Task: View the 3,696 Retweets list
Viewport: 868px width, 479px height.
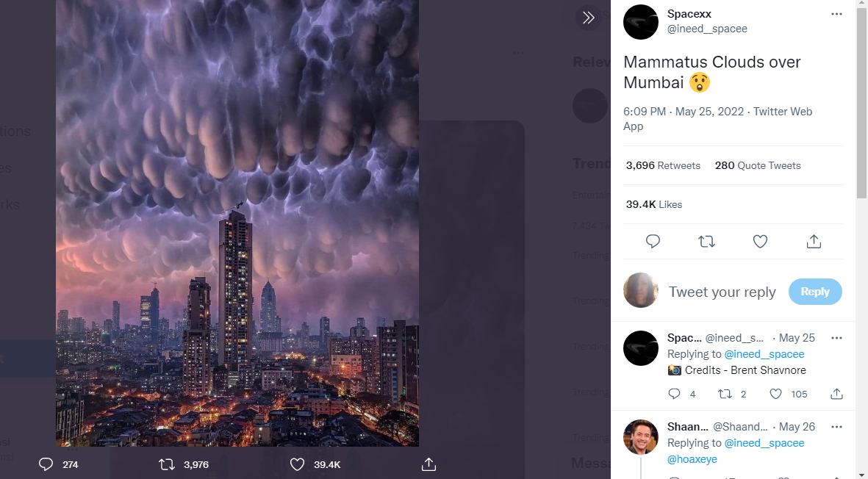Action: click(x=663, y=165)
